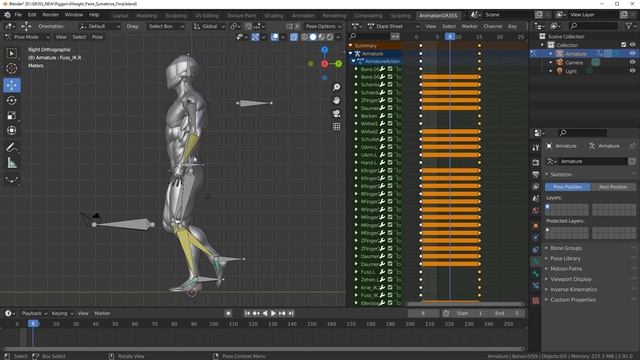640x360 pixels.
Task: Select wireframe viewport shading mode
Action: tap(304, 37)
